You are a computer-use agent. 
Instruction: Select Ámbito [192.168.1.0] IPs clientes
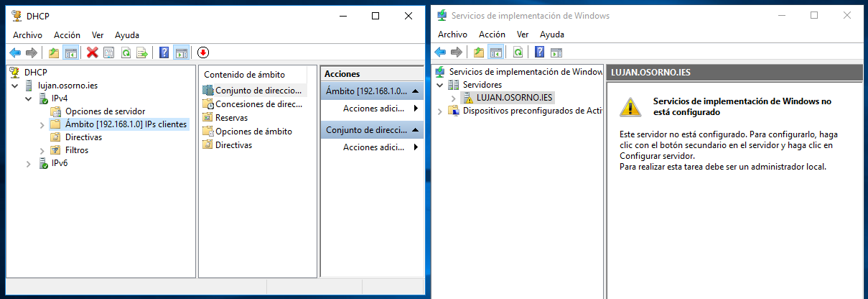click(x=126, y=124)
